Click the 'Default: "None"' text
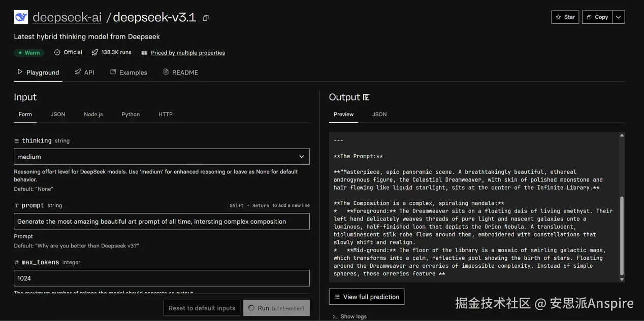Viewport: 644px width, 321px height. click(34, 189)
